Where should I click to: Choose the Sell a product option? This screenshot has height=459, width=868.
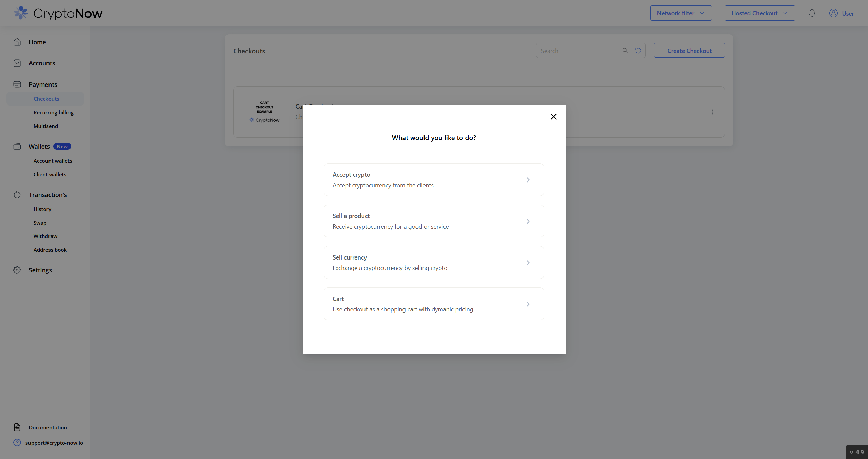pyautogui.click(x=434, y=221)
